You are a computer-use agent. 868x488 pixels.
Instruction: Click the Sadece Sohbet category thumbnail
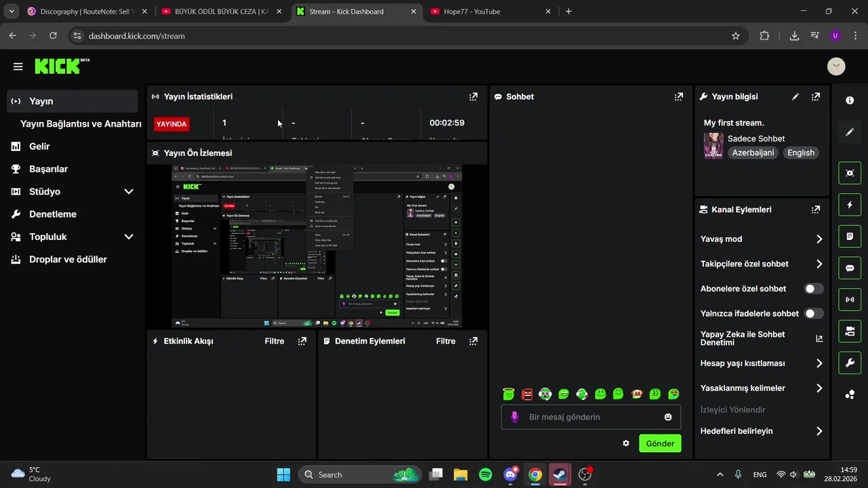point(713,146)
